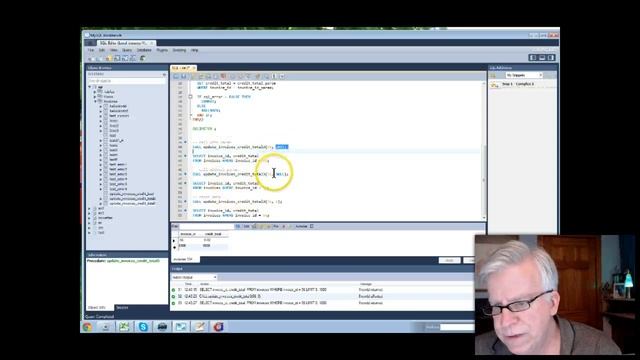Viewport: 640px width, 360px height.
Task: Open a SQL script file in the editor toolbar
Action: click(176, 76)
